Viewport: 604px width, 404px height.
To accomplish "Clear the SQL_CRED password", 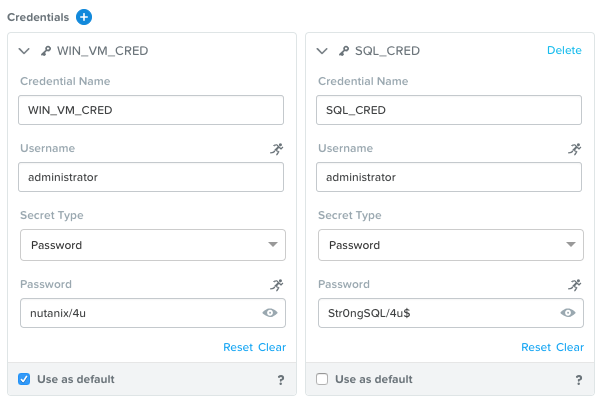I will 570,347.
